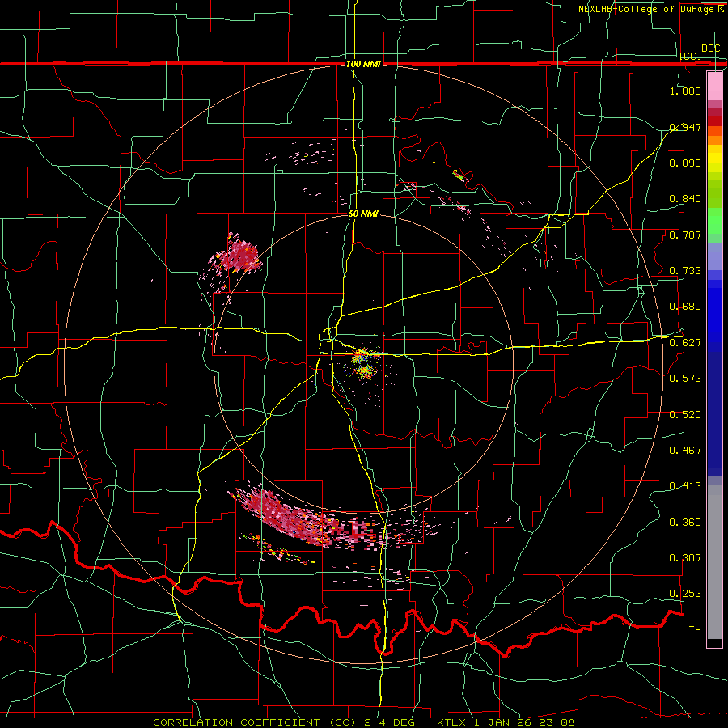Image resolution: width=728 pixels, height=728 pixels.
Task: Click the 50 NMI range ring label
Action: 363,214
